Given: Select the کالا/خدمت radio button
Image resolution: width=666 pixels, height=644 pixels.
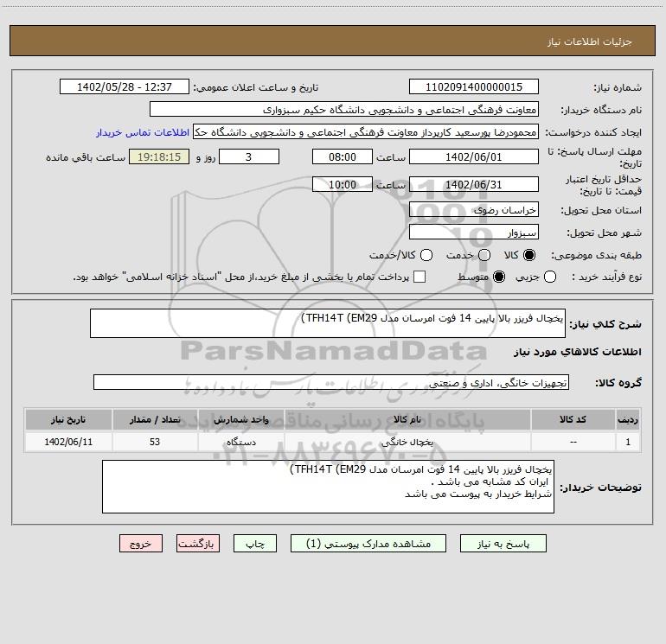Looking at the screenshot, I should (426, 255).
